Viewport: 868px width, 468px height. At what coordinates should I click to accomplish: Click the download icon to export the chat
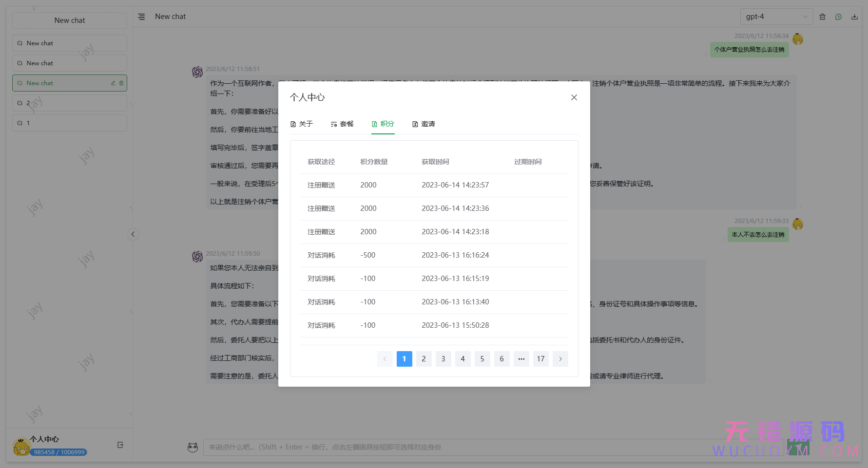click(x=854, y=16)
